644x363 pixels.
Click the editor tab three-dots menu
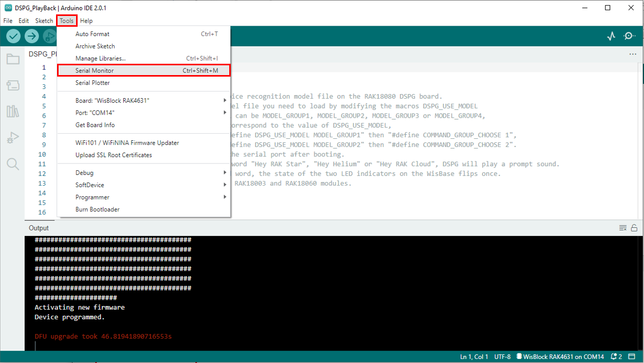[633, 54]
